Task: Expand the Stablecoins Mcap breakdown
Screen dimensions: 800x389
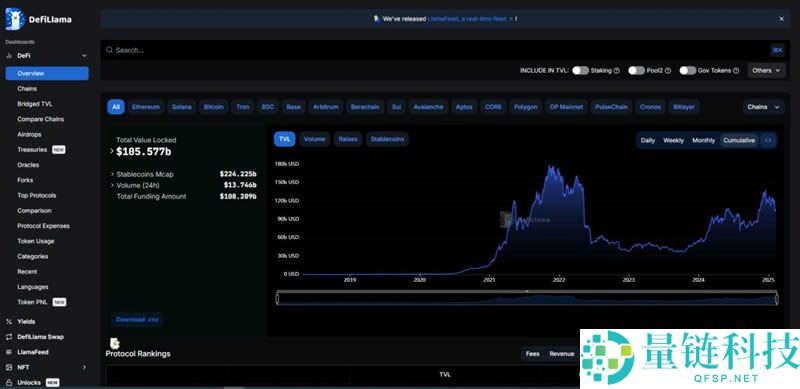Action: 112,175
